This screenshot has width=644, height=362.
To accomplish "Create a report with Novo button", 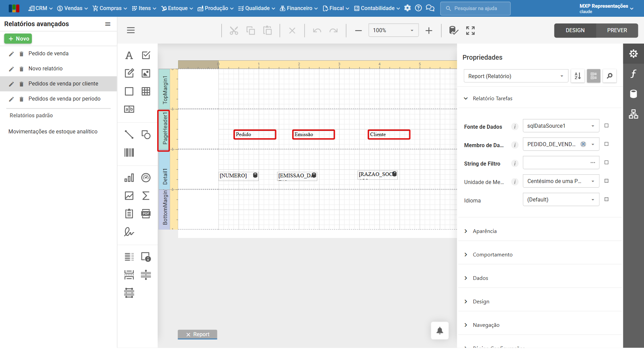I will (18, 39).
